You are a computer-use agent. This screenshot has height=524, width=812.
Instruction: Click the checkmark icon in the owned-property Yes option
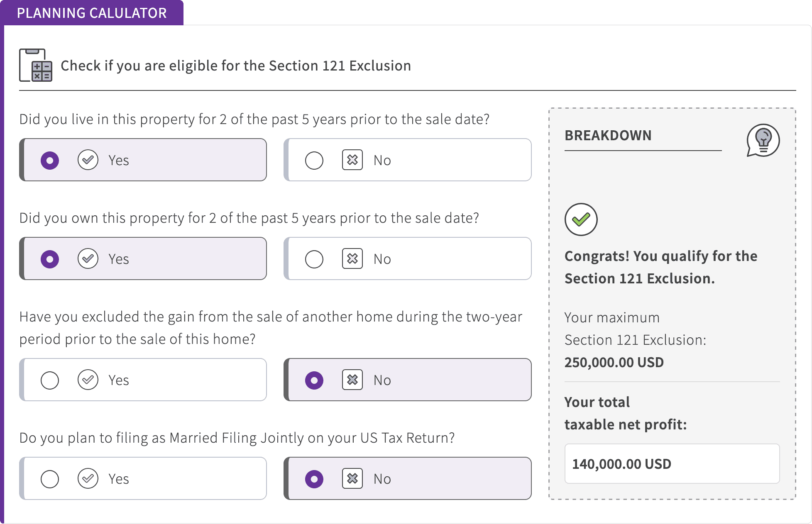coord(88,259)
